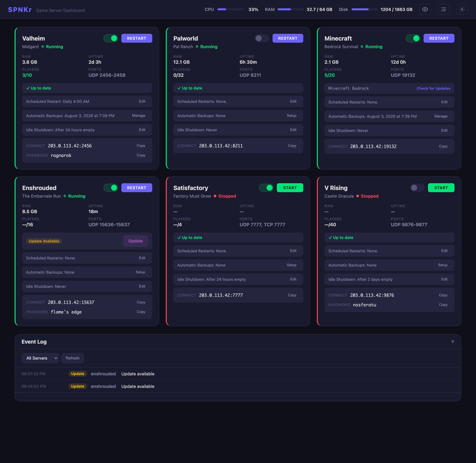
Task: Toggle the Minecraft server switch
Action: click(413, 38)
